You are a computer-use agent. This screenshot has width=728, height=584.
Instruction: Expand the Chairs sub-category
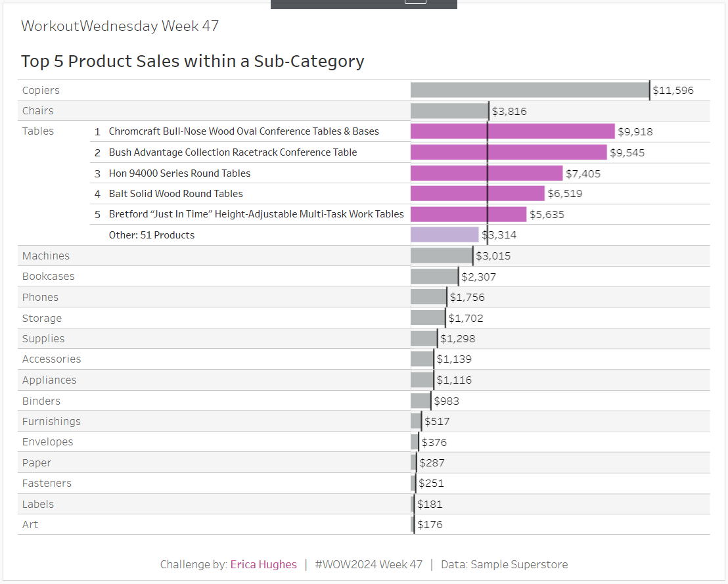[x=38, y=111]
